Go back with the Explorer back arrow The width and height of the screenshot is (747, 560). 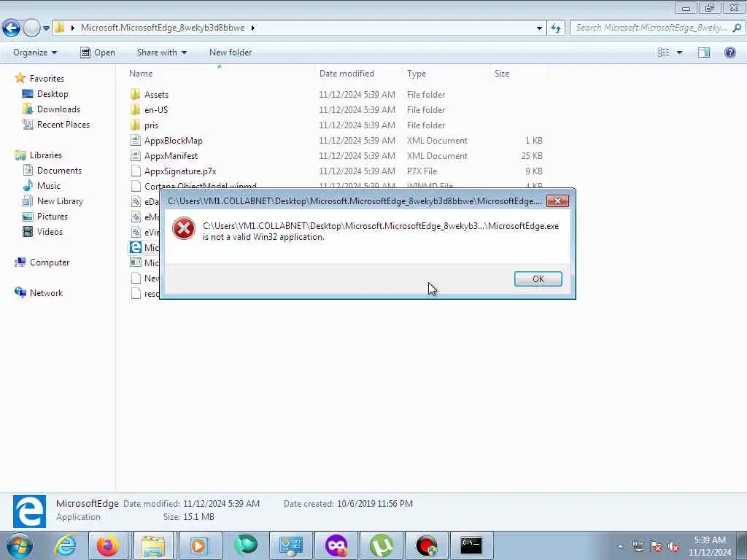(x=11, y=28)
